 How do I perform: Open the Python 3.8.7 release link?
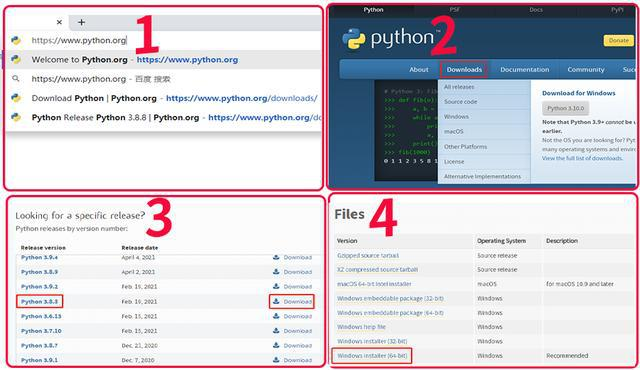point(39,346)
